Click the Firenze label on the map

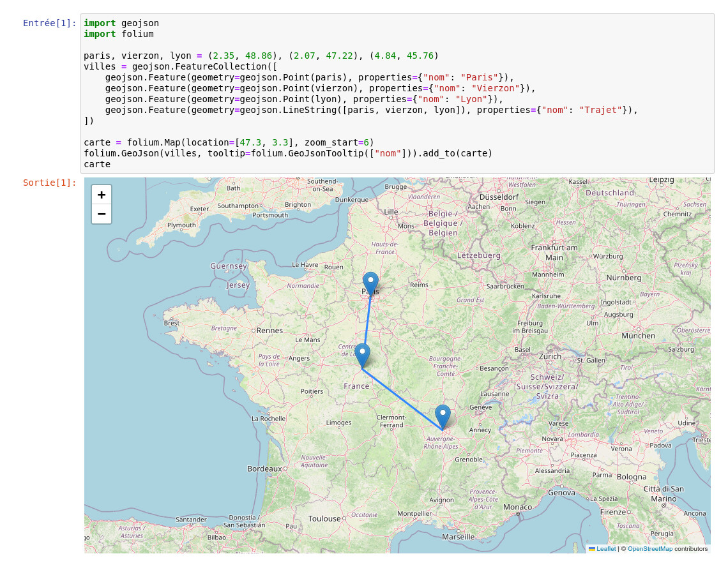point(613,512)
